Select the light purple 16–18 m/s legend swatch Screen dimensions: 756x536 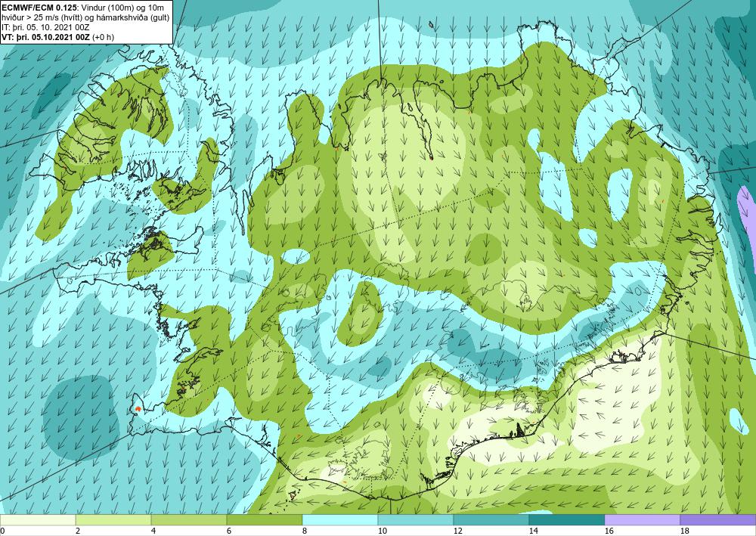coord(642,520)
